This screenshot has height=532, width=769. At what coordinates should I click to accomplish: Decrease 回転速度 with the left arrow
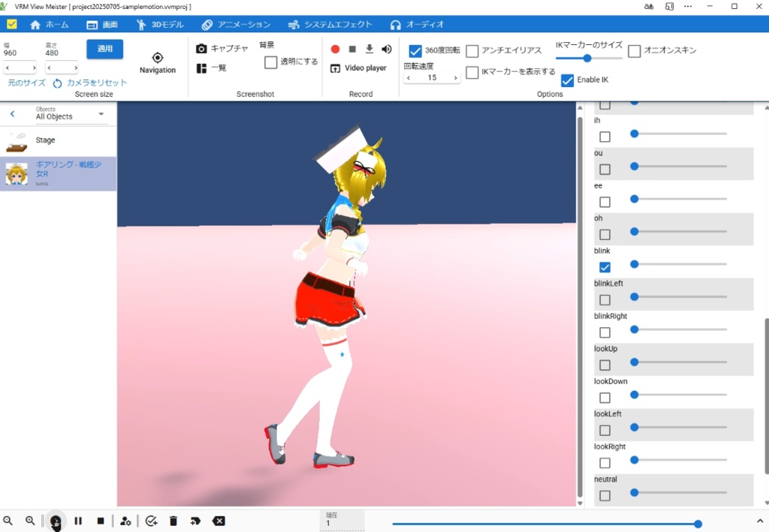click(x=409, y=78)
